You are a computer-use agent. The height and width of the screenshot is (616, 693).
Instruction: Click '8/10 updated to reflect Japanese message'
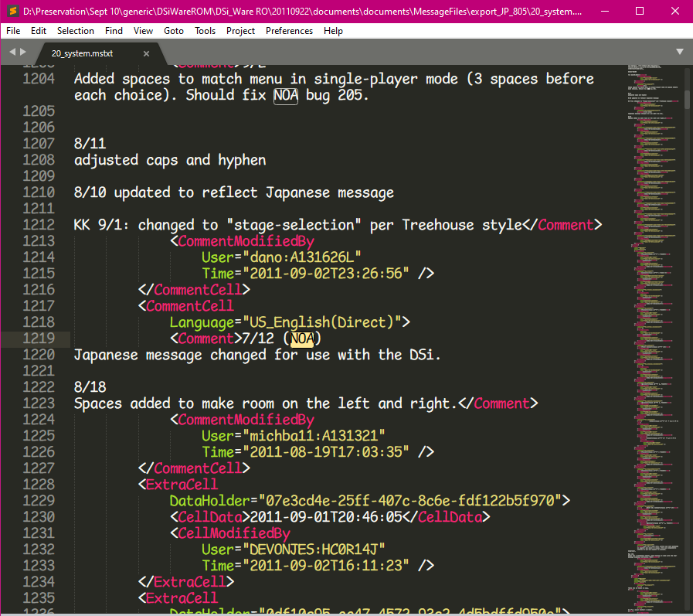(234, 192)
